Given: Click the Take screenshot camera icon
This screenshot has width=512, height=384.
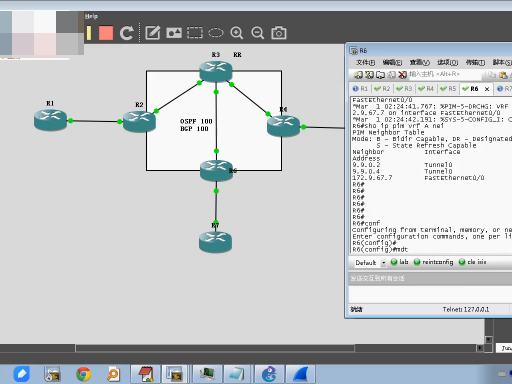Looking at the screenshot, I should pyautogui.click(x=279, y=33).
